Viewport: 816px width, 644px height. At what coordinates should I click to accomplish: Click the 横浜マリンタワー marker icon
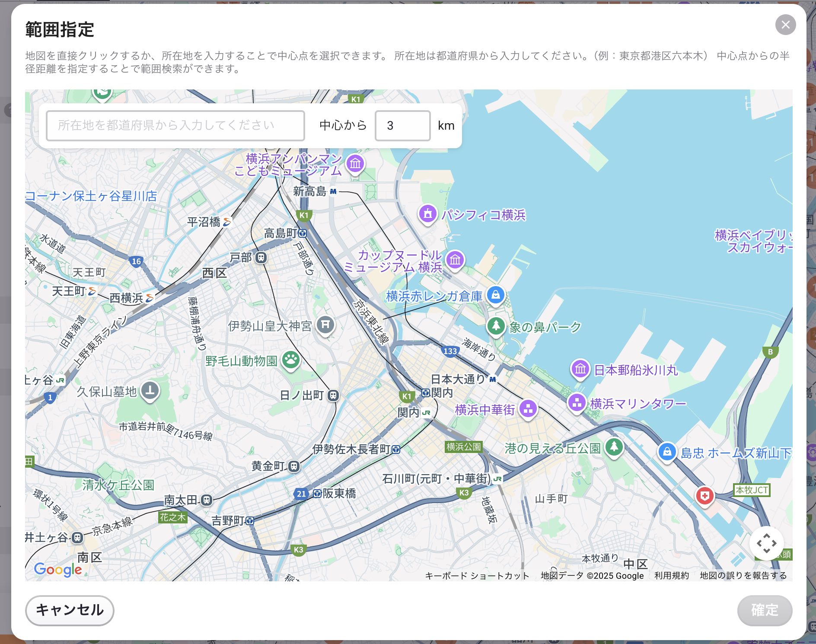pos(577,403)
